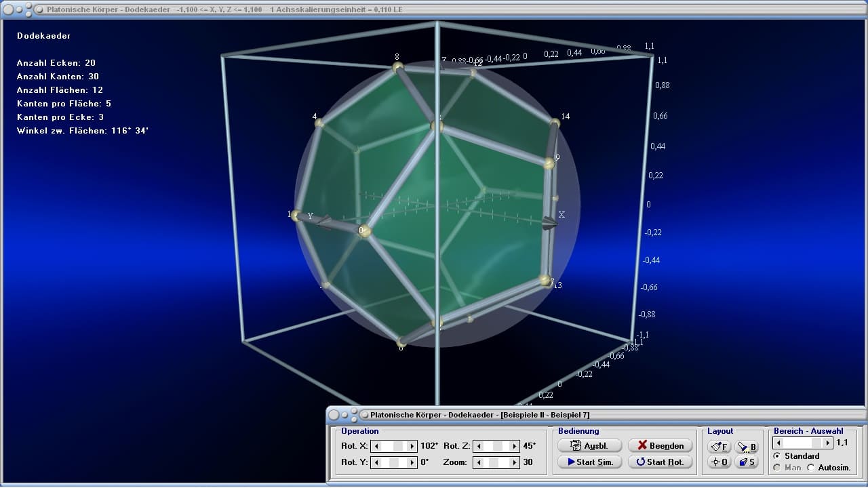This screenshot has width=868, height=488.
Task: Decrease Bereich range with left arrow
Action: pos(779,443)
